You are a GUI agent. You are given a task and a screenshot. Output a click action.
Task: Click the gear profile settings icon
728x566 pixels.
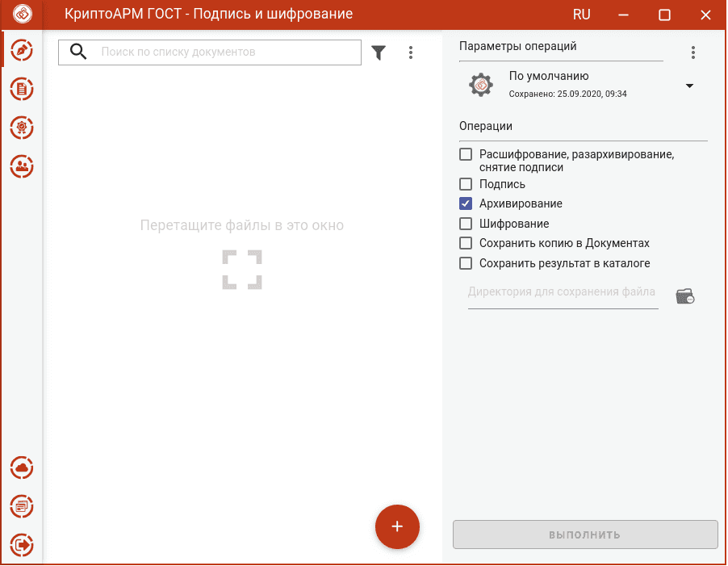point(481,85)
